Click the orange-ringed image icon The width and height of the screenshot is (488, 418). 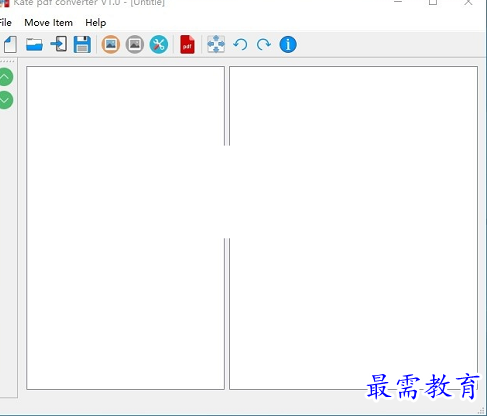[x=111, y=44]
